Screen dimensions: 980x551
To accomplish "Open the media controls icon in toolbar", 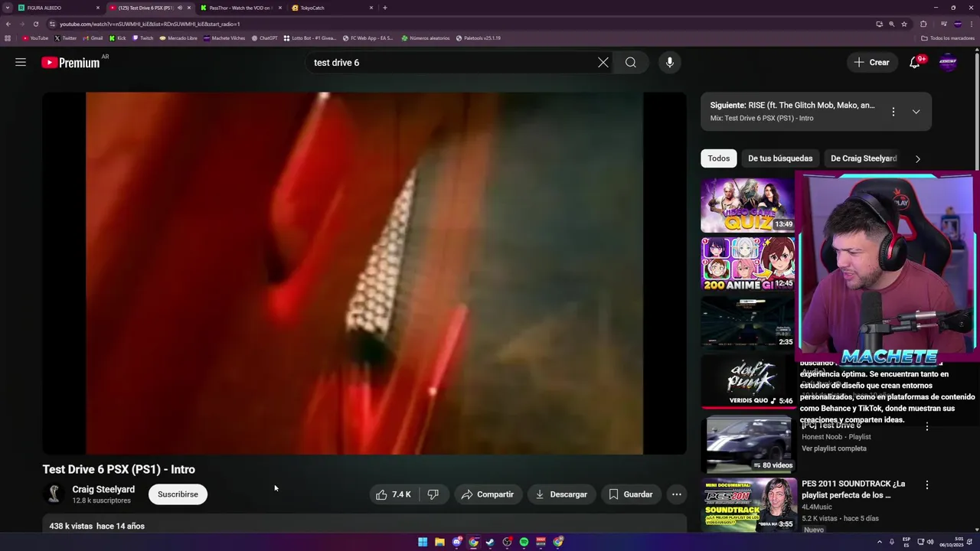I will (x=943, y=24).
